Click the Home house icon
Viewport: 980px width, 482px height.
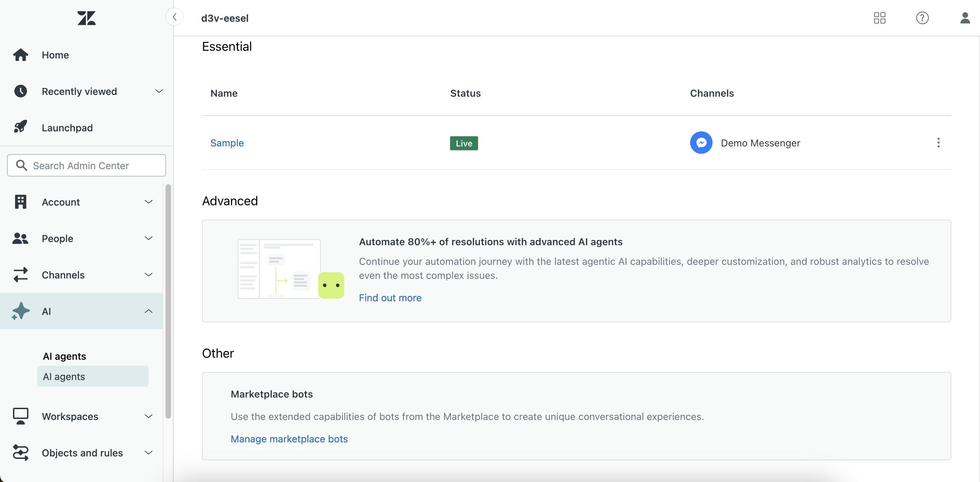(x=21, y=55)
